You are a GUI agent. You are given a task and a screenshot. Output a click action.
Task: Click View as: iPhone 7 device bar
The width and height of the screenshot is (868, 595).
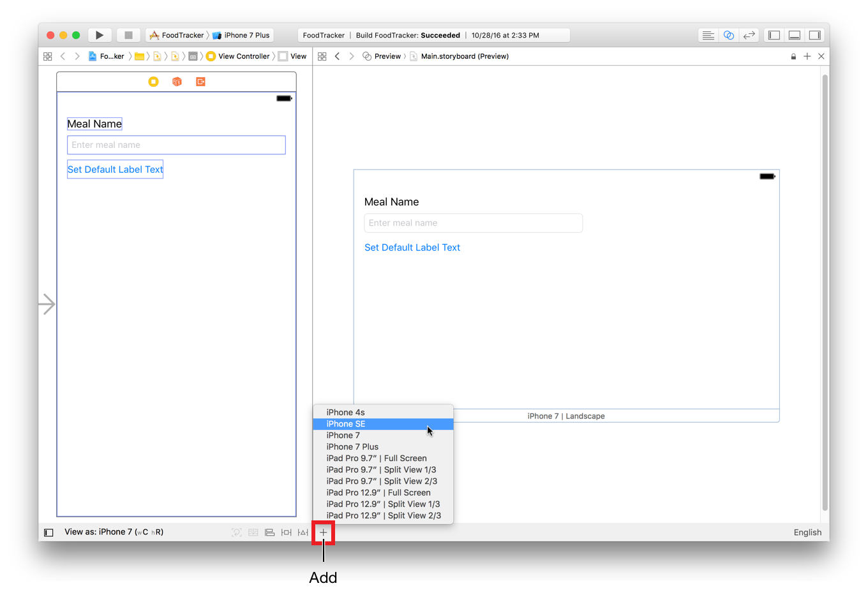[x=114, y=532]
